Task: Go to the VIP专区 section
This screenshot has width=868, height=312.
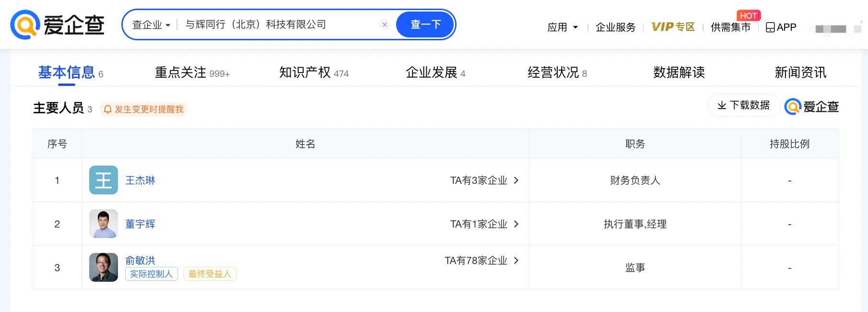Action: [x=673, y=27]
